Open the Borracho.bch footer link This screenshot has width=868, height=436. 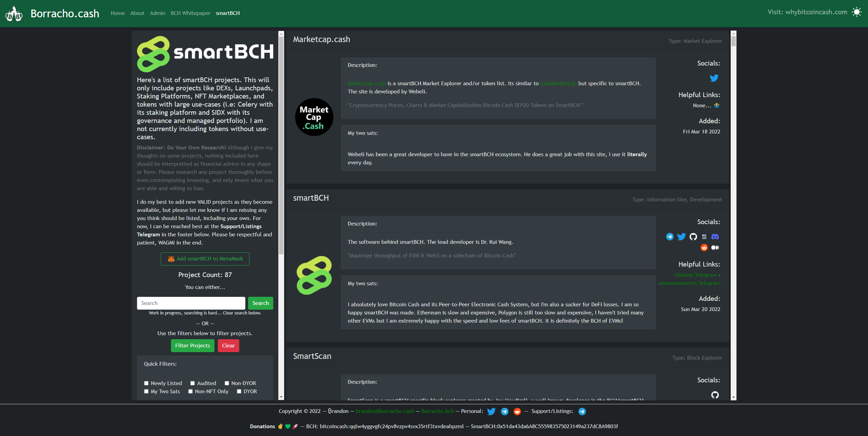coord(438,411)
